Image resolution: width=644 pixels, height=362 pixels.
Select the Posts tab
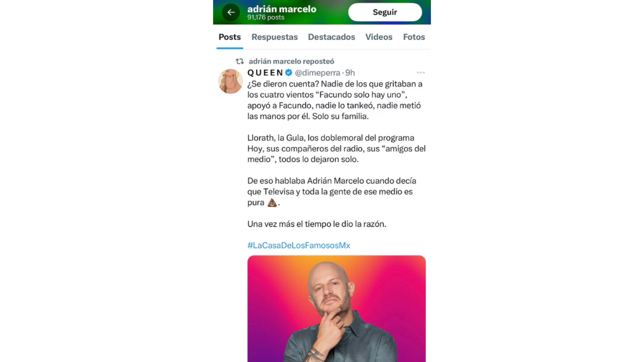(x=230, y=37)
